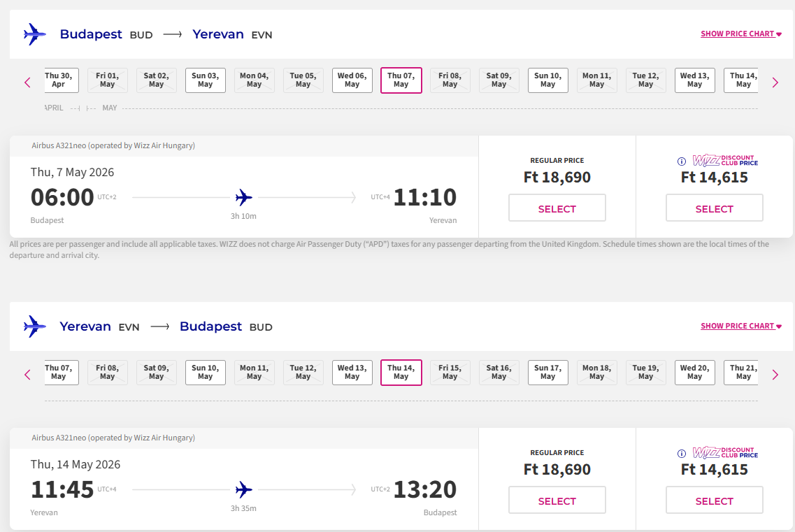Go to previous outbound dates with left arrow
The width and height of the screenshot is (795, 532).
28,82
